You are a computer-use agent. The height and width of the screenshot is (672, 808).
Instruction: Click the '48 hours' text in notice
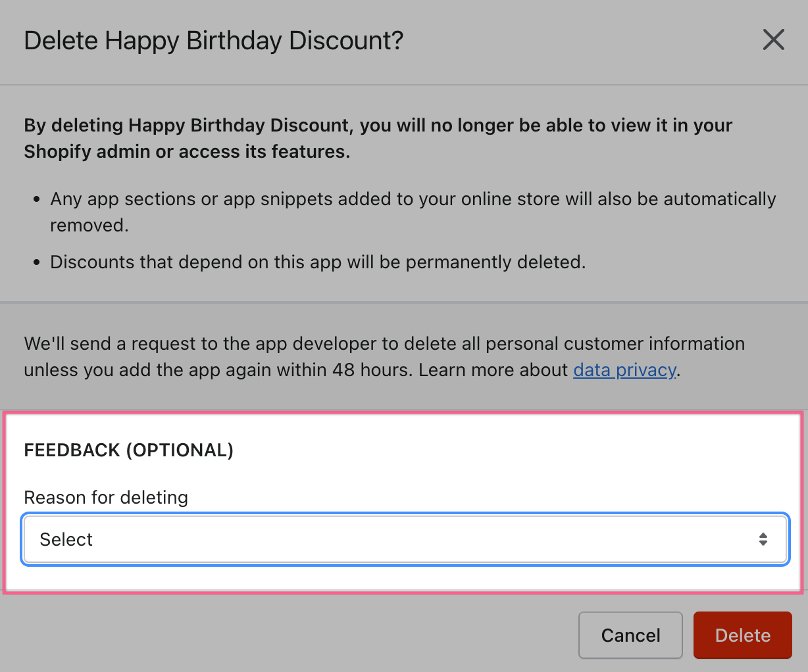click(x=372, y=370)
